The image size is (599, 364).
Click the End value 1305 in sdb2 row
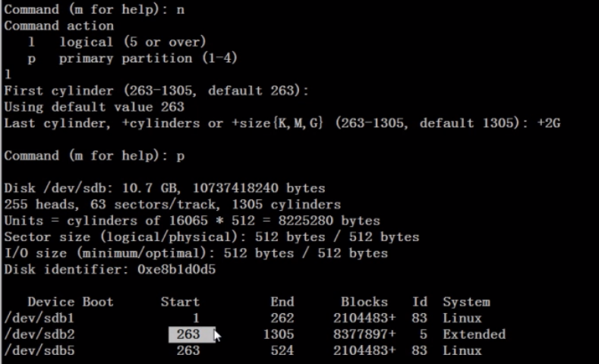click(279, 334)
